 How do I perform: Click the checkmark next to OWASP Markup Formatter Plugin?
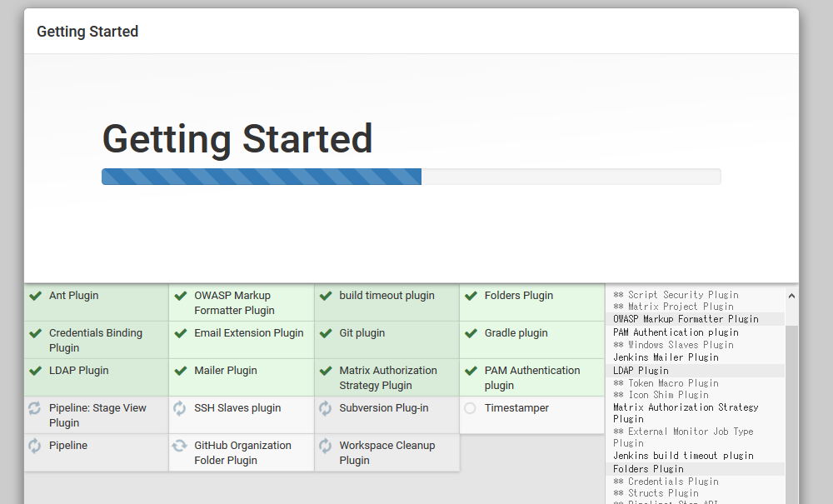(181, 296)
